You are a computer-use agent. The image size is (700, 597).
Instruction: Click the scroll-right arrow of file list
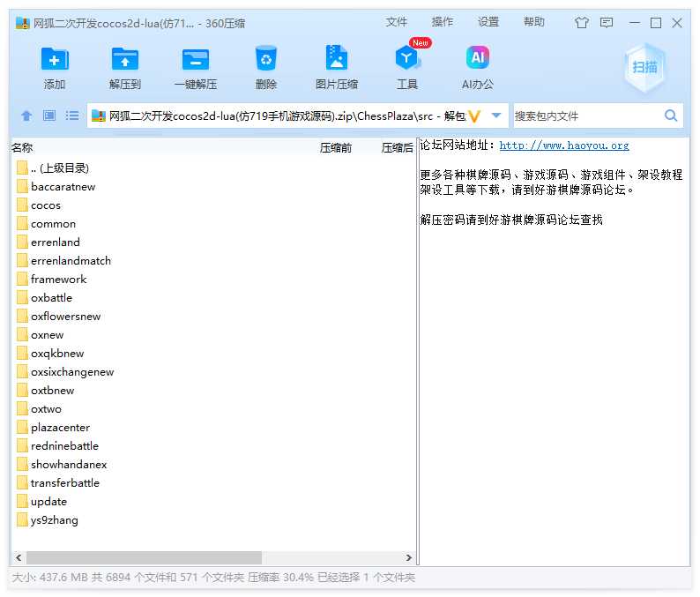click(x=408, y=557)
